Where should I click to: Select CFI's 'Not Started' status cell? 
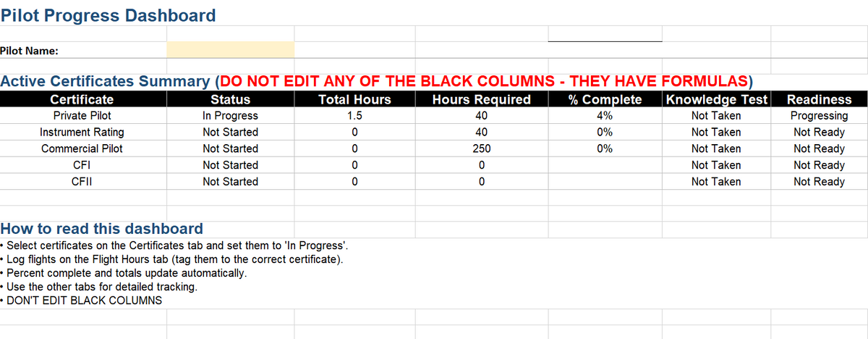[230, 165]
